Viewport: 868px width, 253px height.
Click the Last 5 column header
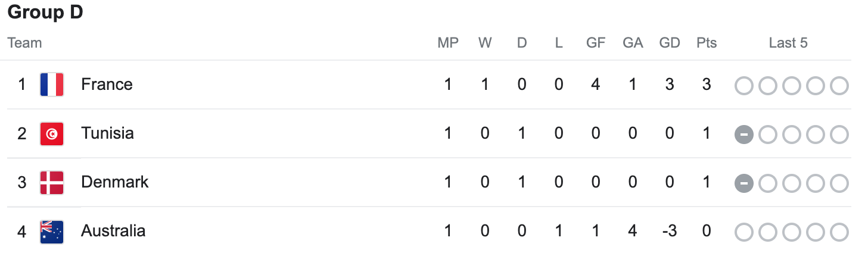click(x=788, y=43)
